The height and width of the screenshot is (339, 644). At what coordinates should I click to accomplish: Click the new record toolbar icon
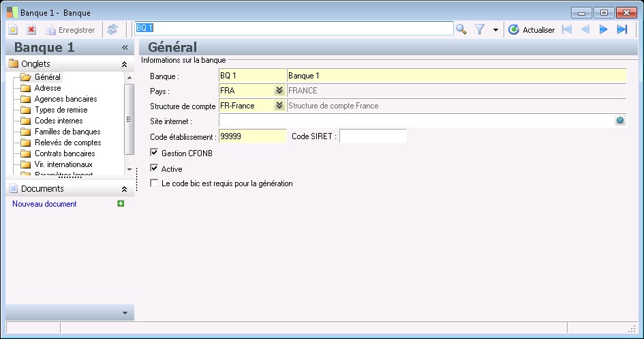tap(13, 29)
